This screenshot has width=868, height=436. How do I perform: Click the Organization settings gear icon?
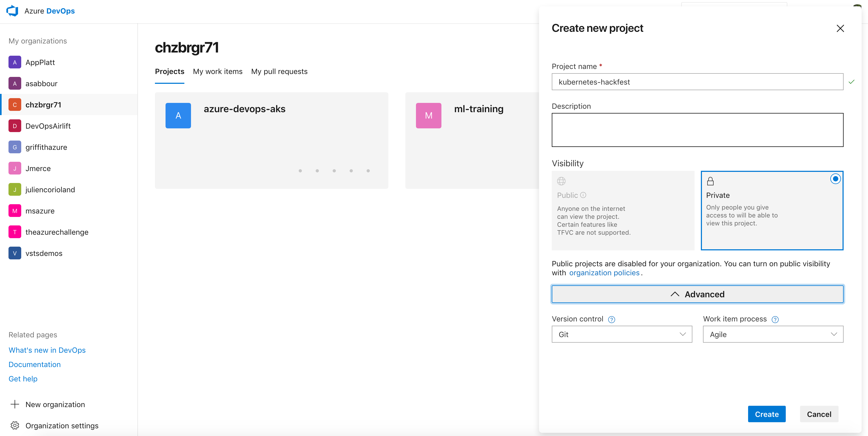[x=15, y=426]
